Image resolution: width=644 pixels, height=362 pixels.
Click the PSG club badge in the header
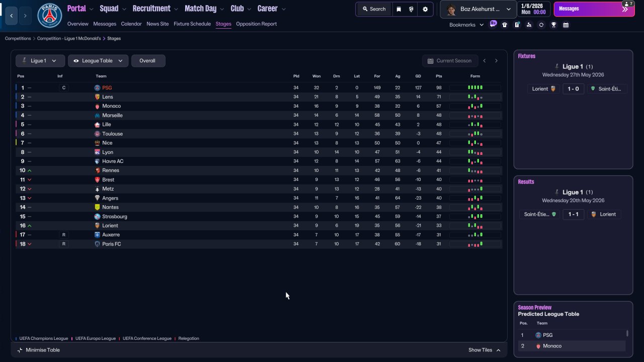coord(50,16)
